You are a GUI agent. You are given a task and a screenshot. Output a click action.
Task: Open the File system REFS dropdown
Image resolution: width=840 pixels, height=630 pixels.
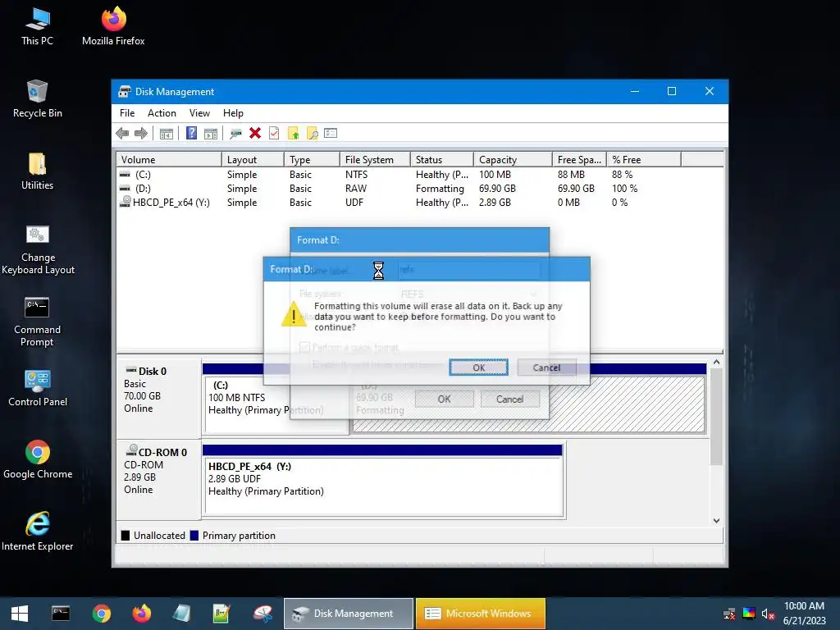pyautogui.click(x=470, y=294)
